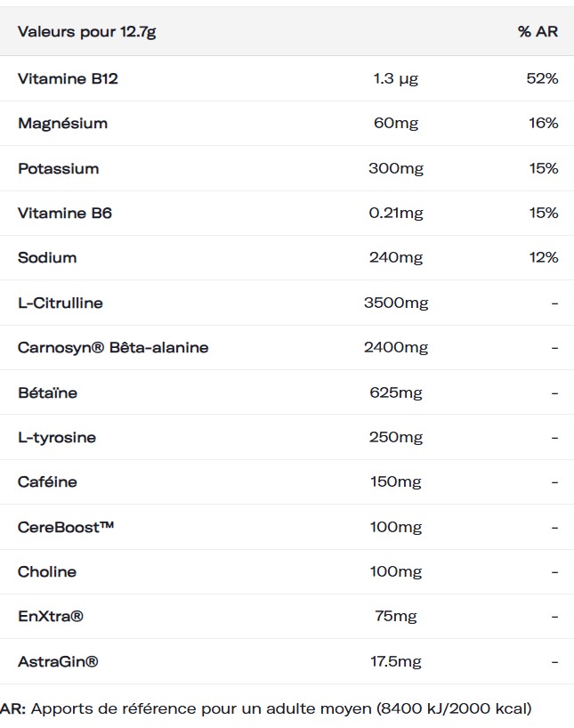Click the 300mg Potassium amount
Viewport: 574px width, 728px height.
396,168
